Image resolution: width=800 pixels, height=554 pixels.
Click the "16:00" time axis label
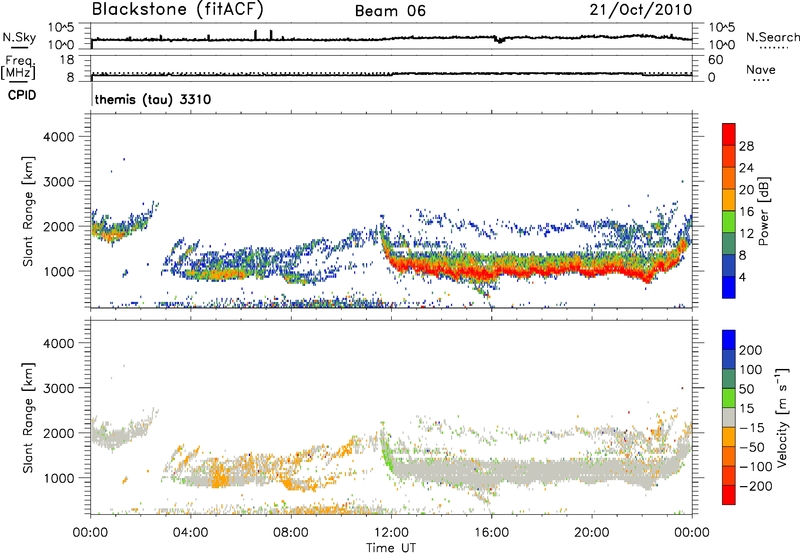491,533
